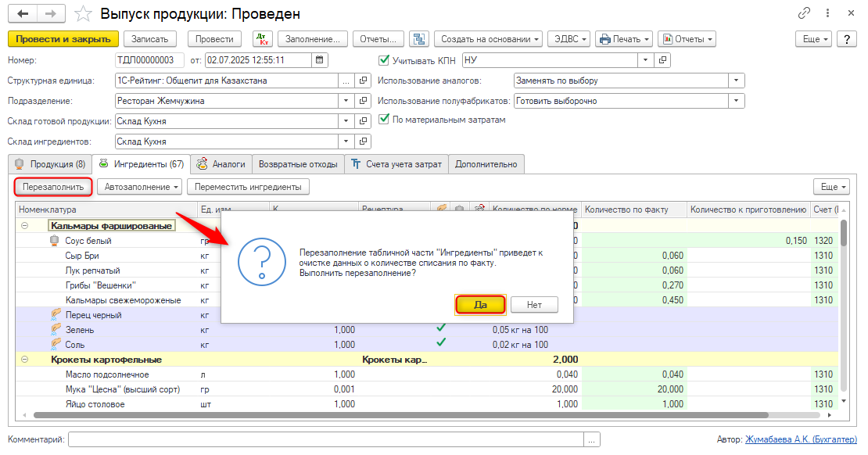
Task: Switch to Аналоги tab
Action: pyautogui.click(x=221, y=164)
